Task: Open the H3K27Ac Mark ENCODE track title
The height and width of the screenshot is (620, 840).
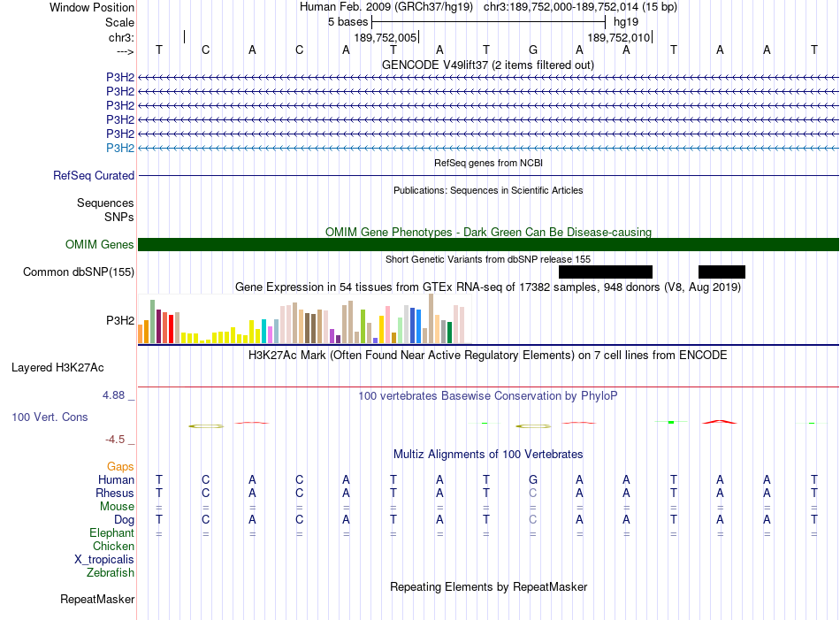Action: pyautogui.click(x=488, y=355)
